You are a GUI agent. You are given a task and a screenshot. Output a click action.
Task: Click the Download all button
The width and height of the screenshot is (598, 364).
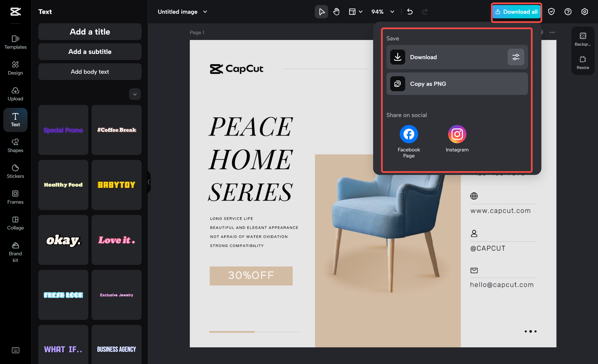coord(516,11)
